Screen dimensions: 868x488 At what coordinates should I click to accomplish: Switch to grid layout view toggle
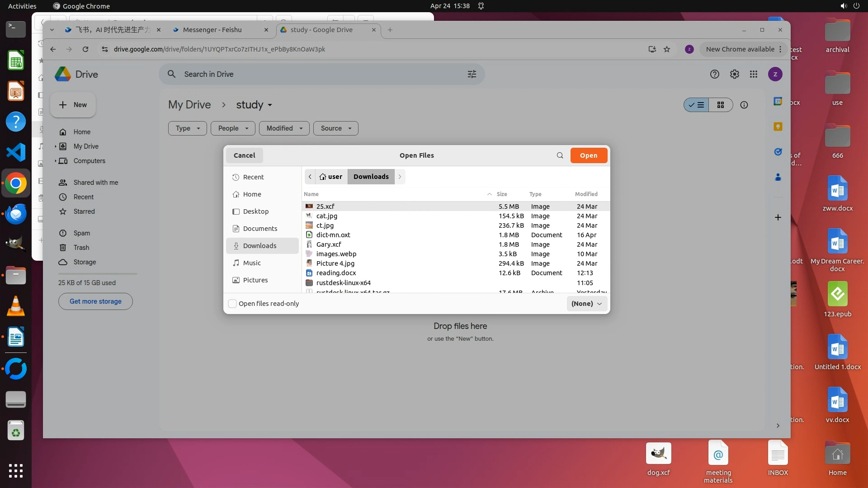tap(721, 105)
